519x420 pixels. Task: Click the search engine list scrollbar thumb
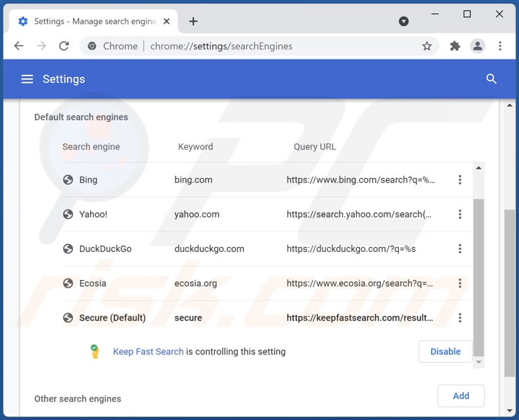(479, 277)
